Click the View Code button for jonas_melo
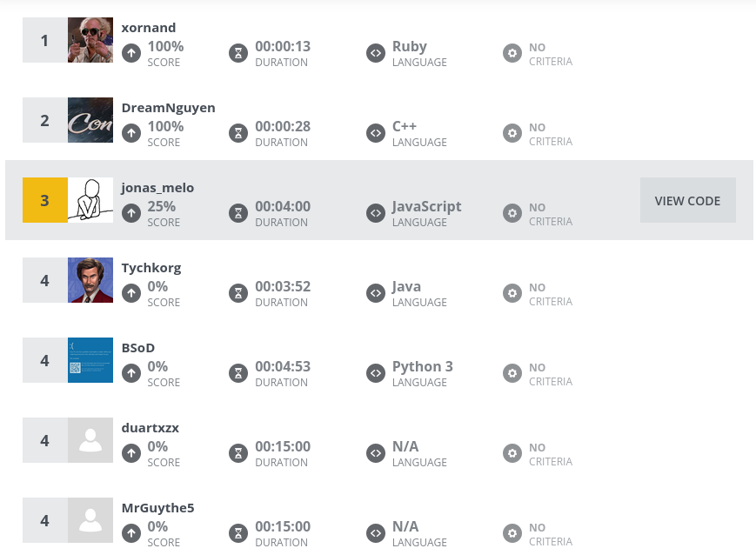 687,200
